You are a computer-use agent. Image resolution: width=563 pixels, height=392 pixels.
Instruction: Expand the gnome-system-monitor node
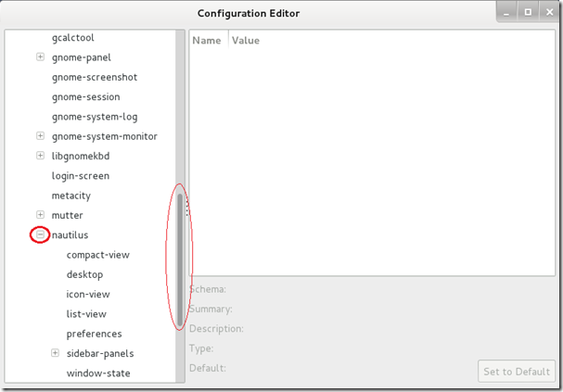click(x=40, y=136)
